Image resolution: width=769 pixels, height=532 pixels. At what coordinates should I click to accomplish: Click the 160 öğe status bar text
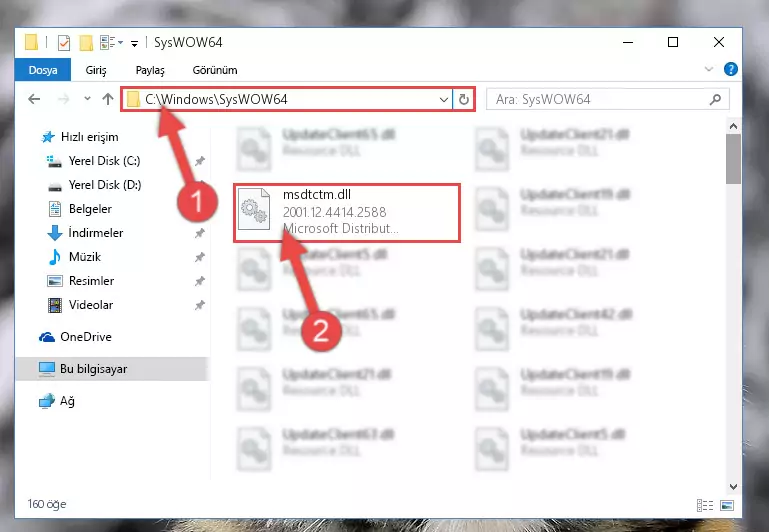(x=47, y=504)
